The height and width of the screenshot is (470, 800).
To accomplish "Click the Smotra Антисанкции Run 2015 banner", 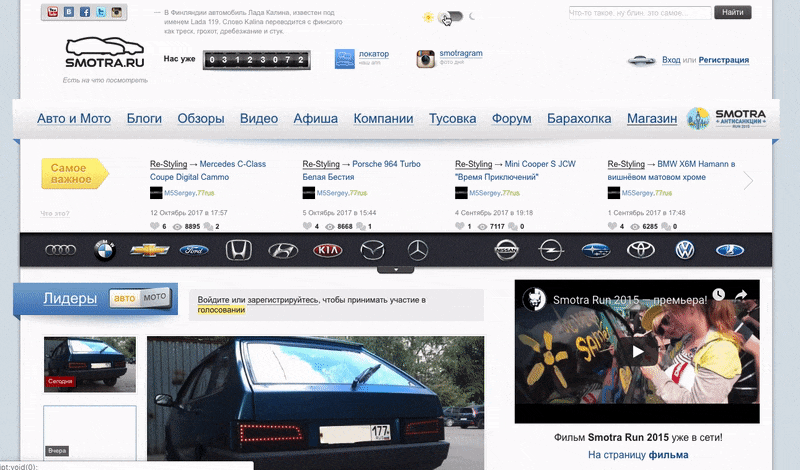I will point(727,118).
